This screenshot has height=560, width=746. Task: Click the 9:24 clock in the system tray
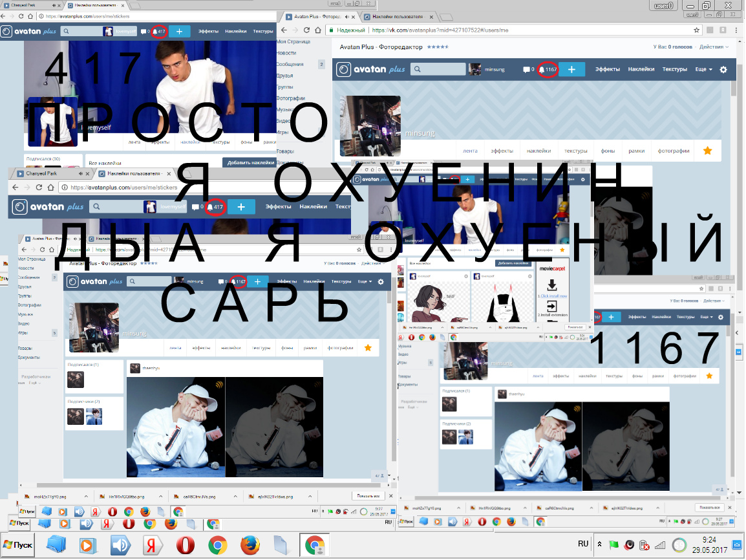[x=709, y=544]
